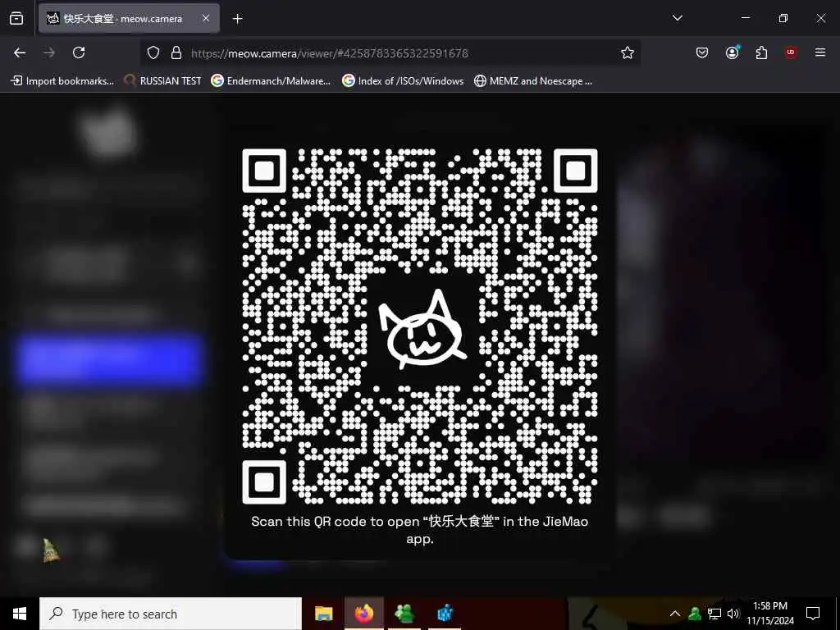Go forward to next page
The image size is (840, 630).
49,52
